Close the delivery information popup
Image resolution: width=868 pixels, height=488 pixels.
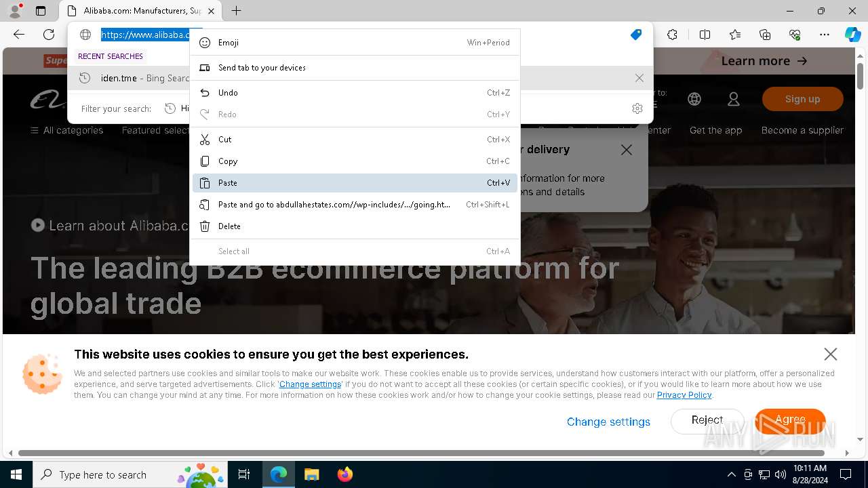point(627,150)
